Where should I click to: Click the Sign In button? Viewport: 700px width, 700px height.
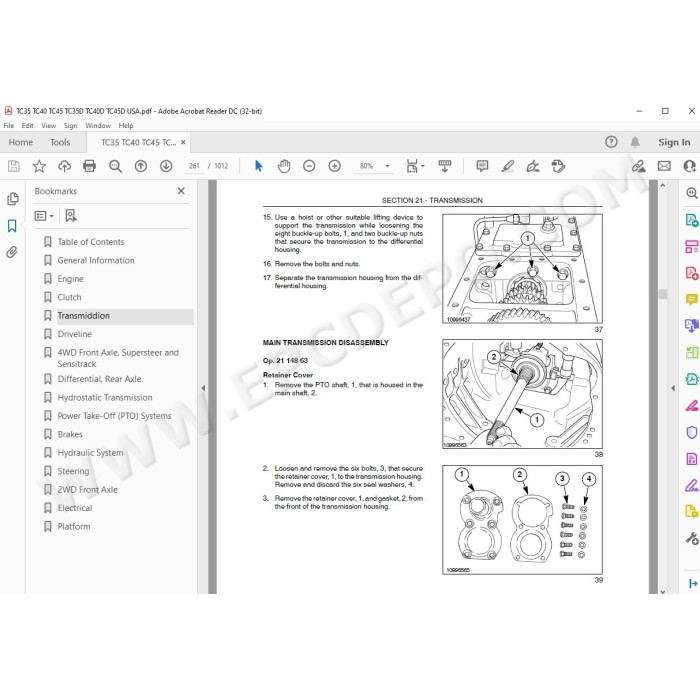tap(674, 142)
